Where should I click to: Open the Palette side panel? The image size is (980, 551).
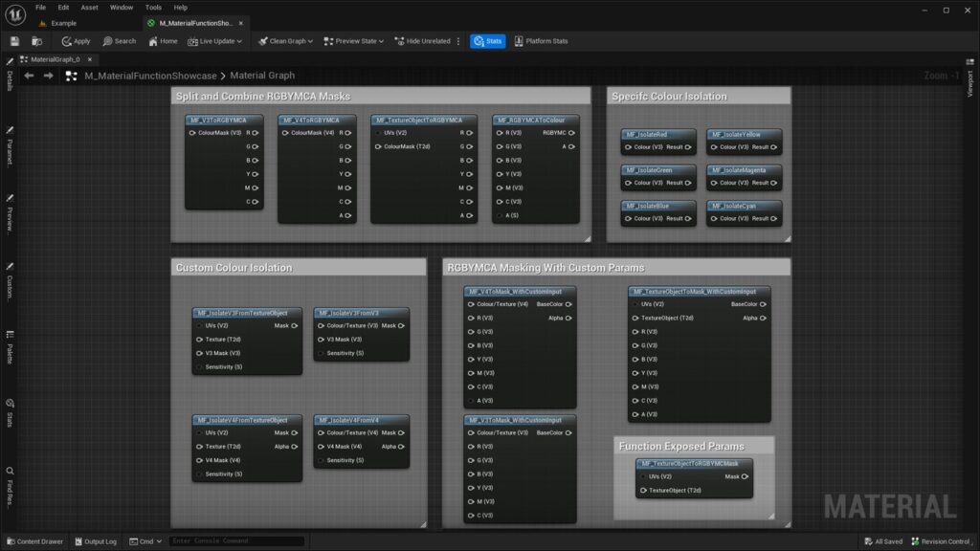click(10, 348)
